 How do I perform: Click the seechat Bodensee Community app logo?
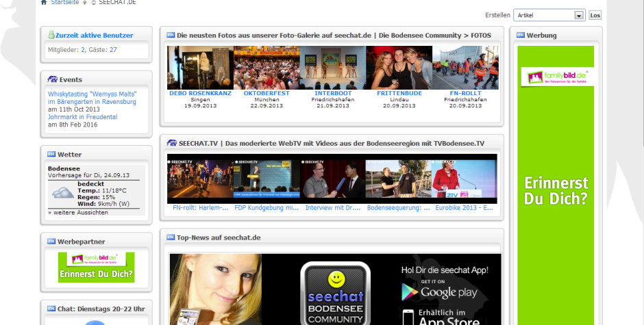pos(336,293)
